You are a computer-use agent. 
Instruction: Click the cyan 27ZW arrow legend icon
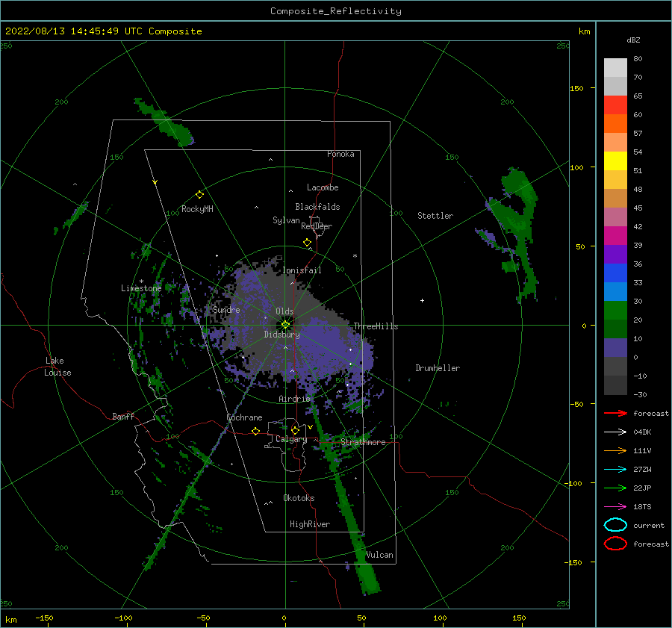615,469
